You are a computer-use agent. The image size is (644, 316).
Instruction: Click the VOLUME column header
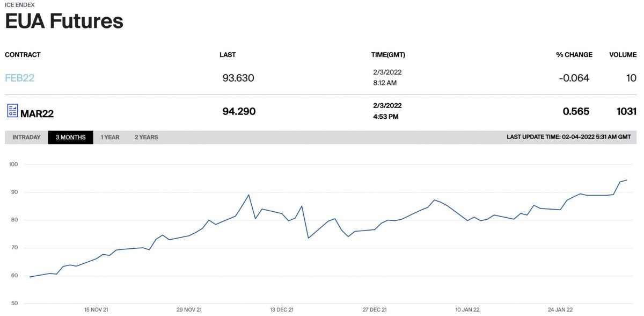tap(623, 55)
